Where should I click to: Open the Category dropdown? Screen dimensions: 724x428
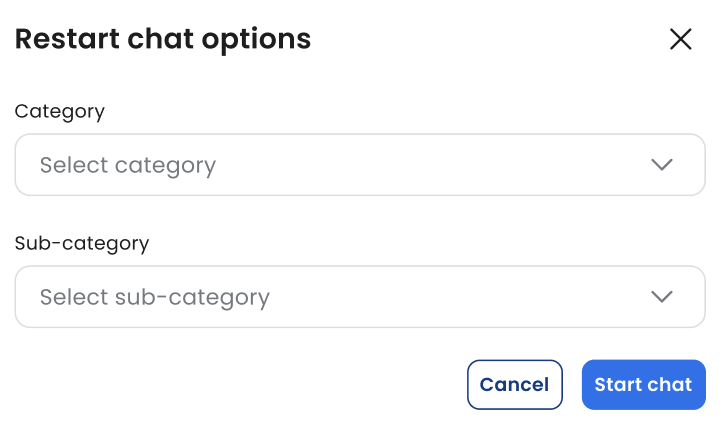tap(360, 165)
